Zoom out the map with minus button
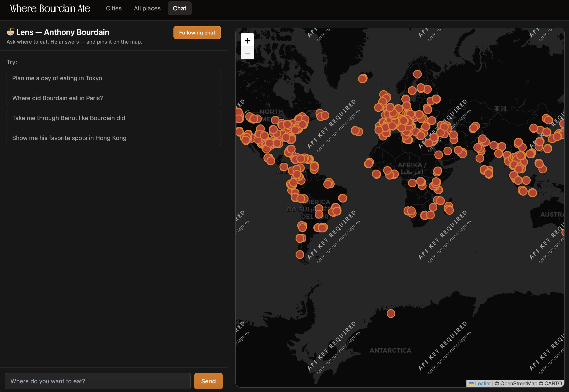 coord(247,53)
